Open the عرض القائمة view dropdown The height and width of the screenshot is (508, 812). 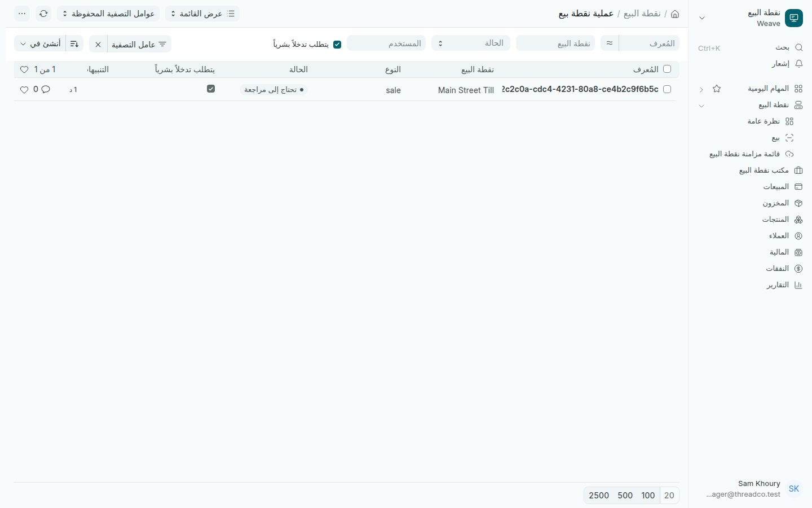(202, 14)
